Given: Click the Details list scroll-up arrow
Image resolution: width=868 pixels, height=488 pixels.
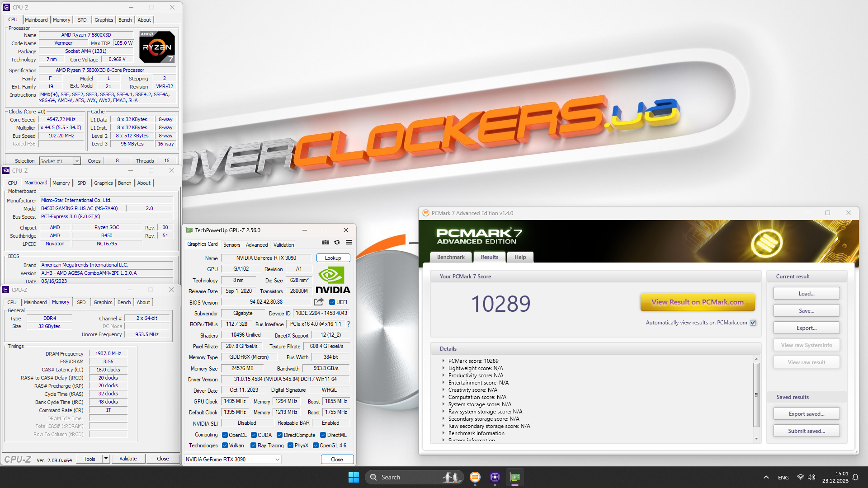Looking at the screenshot, I should (x=756, y=359).
